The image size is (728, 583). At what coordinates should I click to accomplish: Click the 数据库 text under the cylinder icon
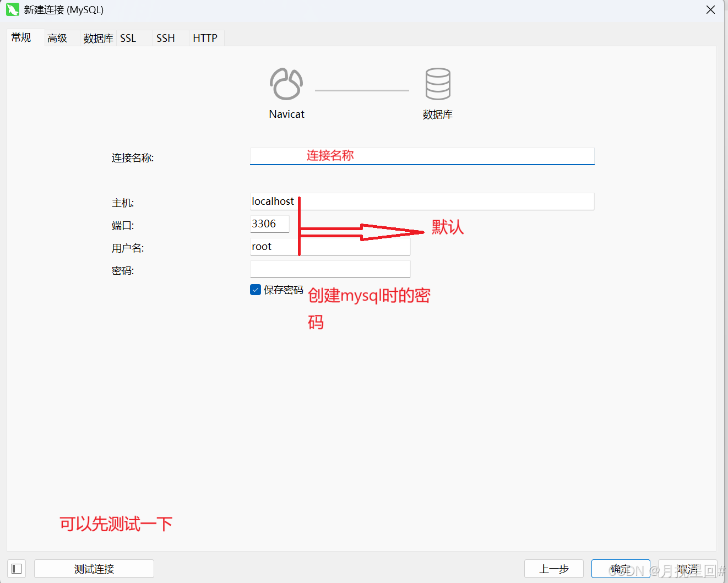[438, 115]
